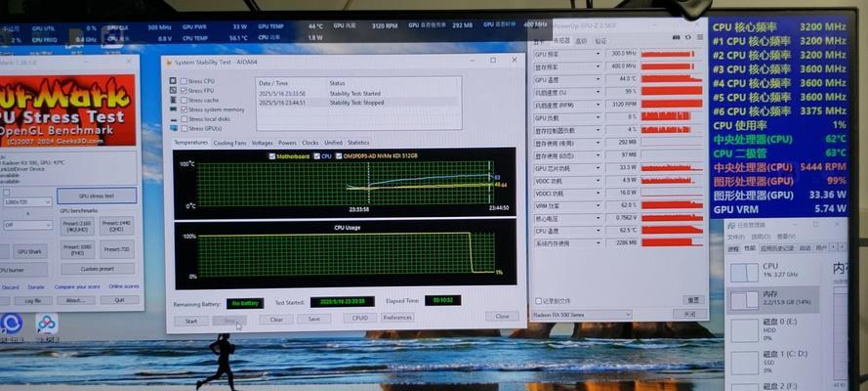The image size is (868, 391).
Task: Open 系统内存使用 sensor dropdown arrow
Action: click(598, 242)
